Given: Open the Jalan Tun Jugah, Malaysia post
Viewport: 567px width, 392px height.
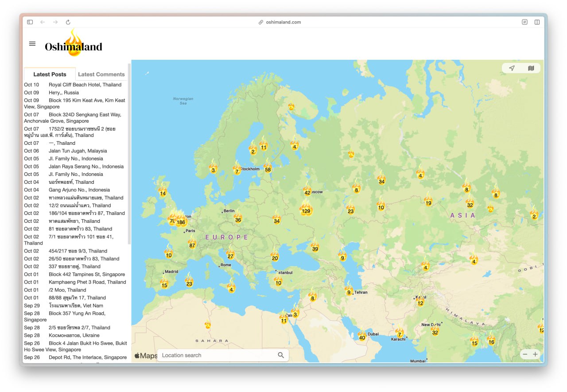Looking at the screenshot, I should tap(78, 151).
